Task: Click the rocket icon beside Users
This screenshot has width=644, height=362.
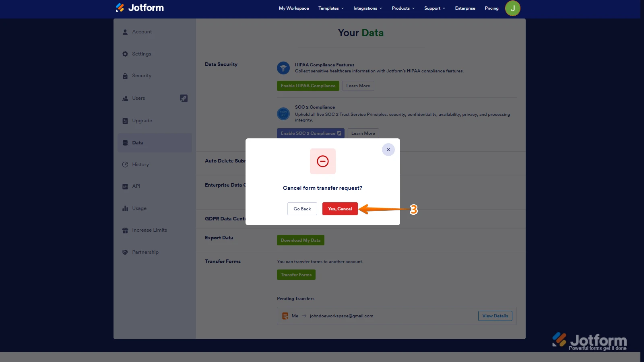Action: [184, 98]
